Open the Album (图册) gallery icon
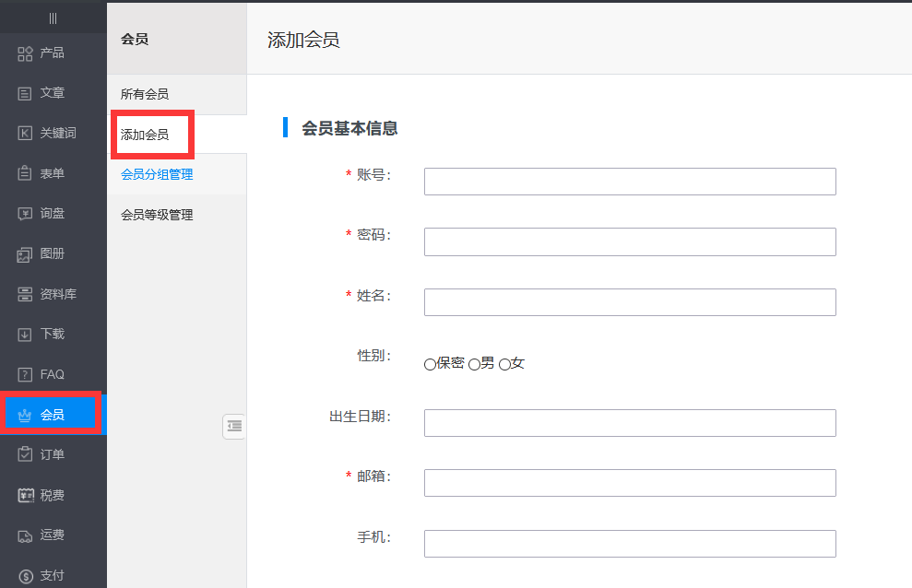912x588 pixels. (26, 254)
